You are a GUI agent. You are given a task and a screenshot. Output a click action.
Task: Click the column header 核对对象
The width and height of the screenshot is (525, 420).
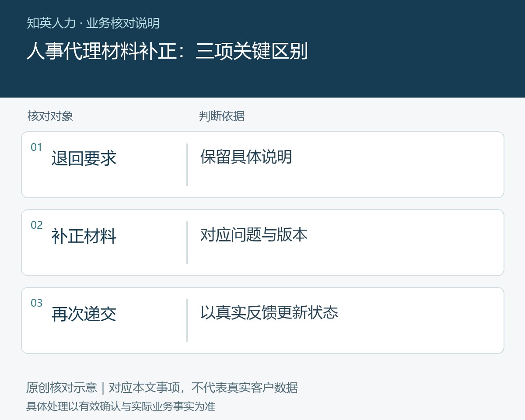click(x=50, y=116)
